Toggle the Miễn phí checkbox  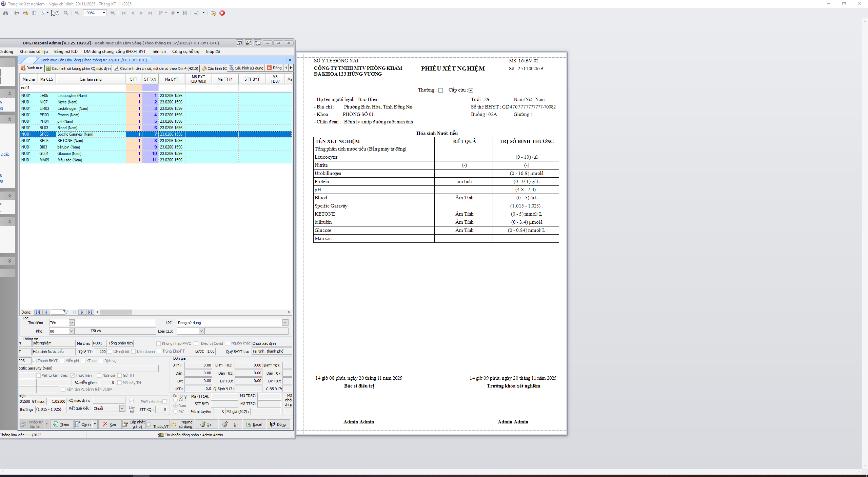click(x=62, y=361)
